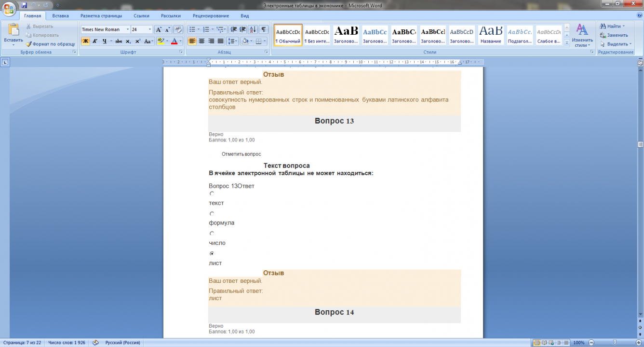Choose the 'формула' radio option
Image resolution: width=644 pixels, height=347 pixels.
[x=212, y=213]
